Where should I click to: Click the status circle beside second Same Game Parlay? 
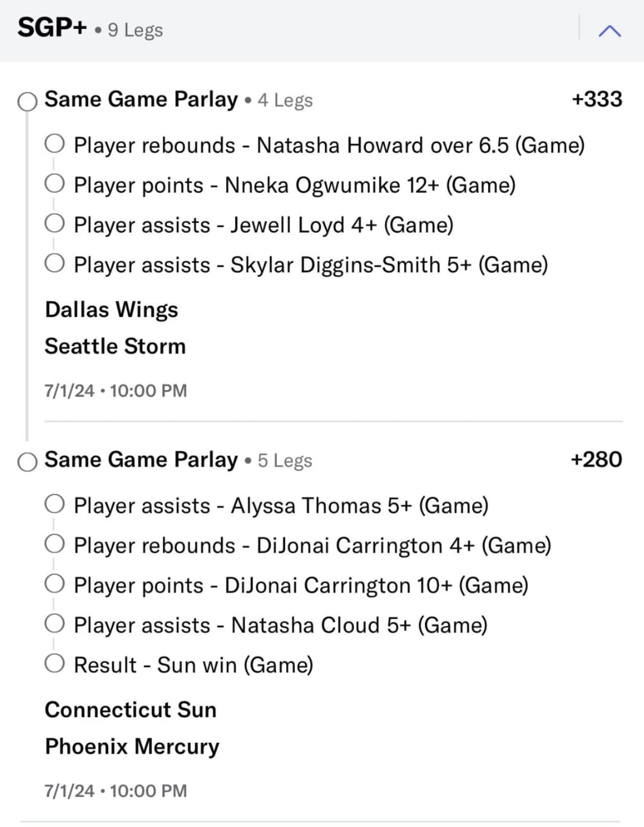pos(27,462)
